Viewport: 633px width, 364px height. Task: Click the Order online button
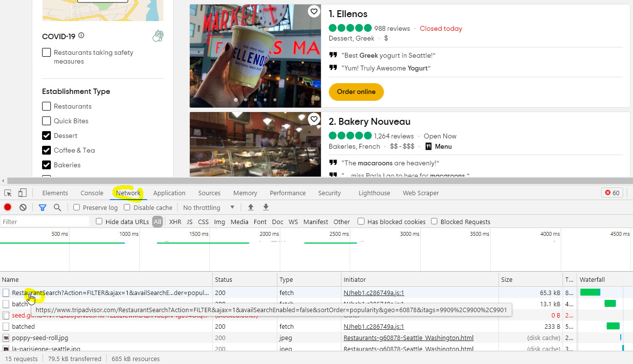pos(356,92)
